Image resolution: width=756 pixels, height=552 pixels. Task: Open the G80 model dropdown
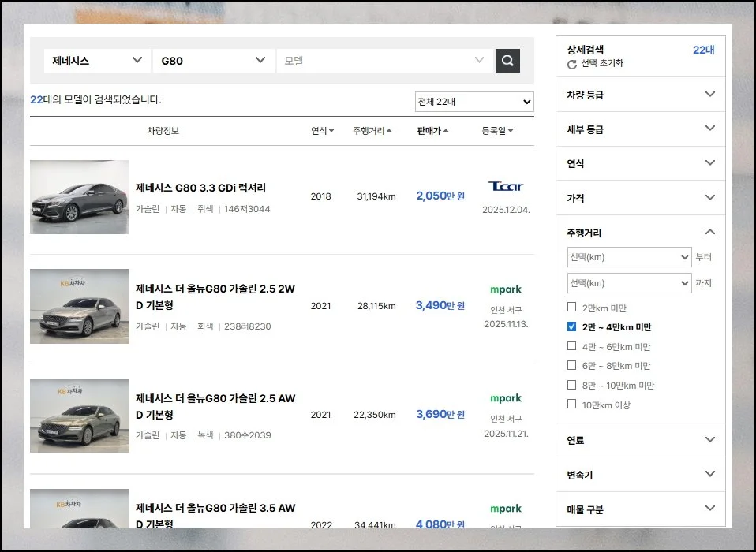click(213, 61)
